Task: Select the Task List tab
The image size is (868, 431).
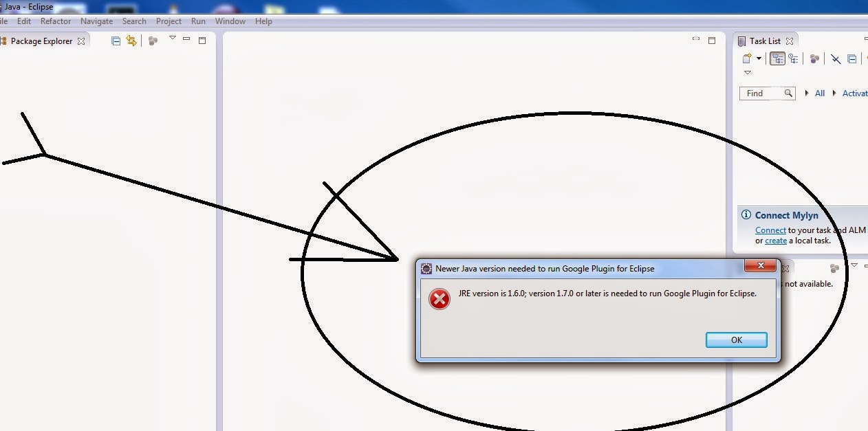Action: (x=765, y=41)
